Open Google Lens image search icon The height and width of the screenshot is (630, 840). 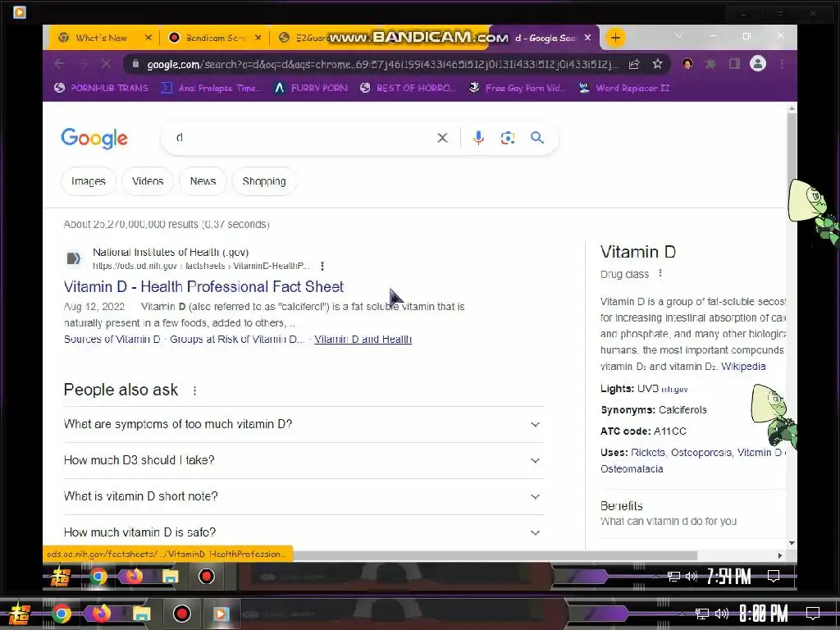click(x=507, y=138)
